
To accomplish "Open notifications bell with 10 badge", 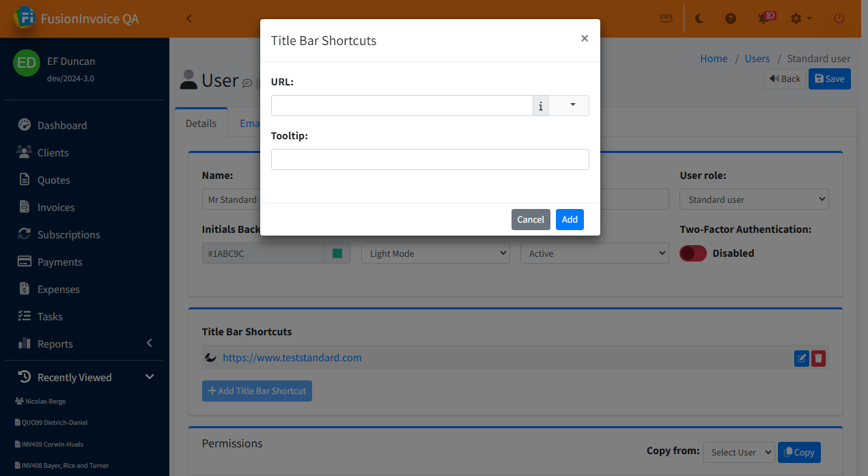I will [764, 18].
